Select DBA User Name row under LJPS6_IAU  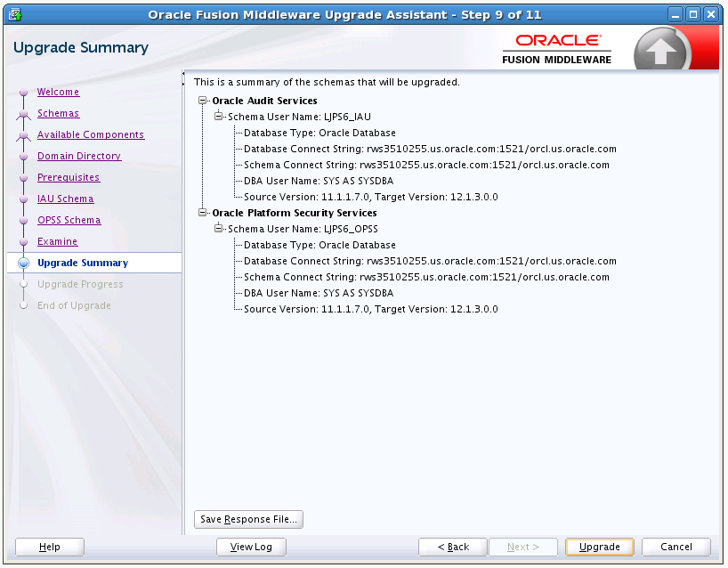[x=319, y=181]
